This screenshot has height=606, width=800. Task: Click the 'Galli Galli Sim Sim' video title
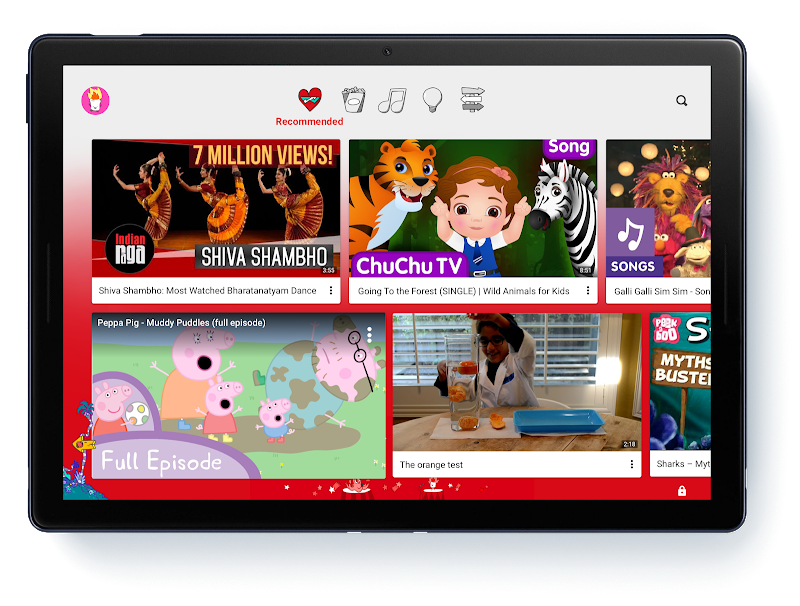662,291
